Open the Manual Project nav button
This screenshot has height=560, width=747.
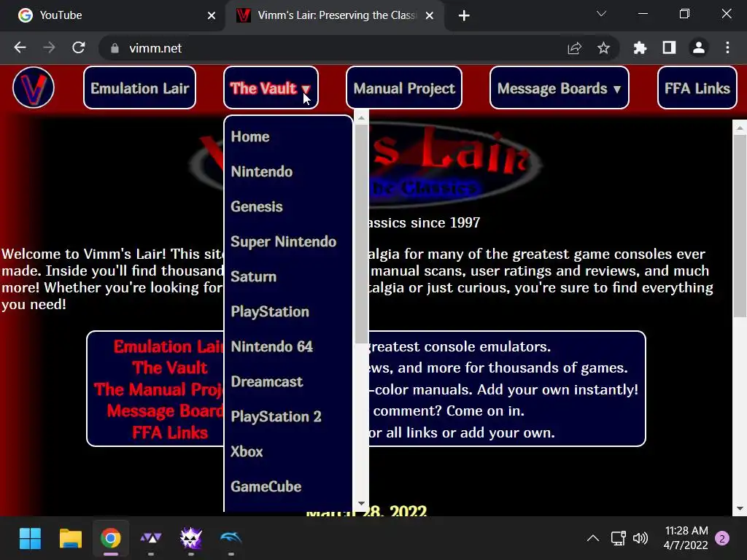(x=404, y=88)
